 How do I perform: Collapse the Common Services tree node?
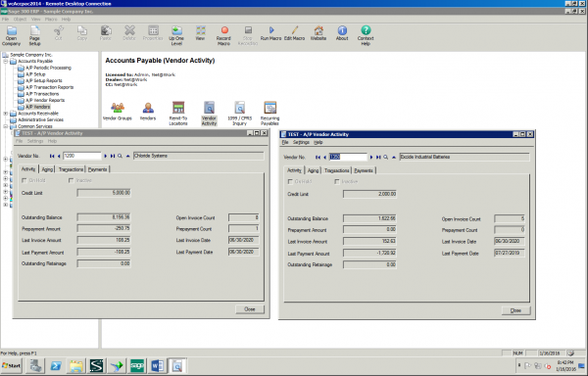[x=6, y=126]
